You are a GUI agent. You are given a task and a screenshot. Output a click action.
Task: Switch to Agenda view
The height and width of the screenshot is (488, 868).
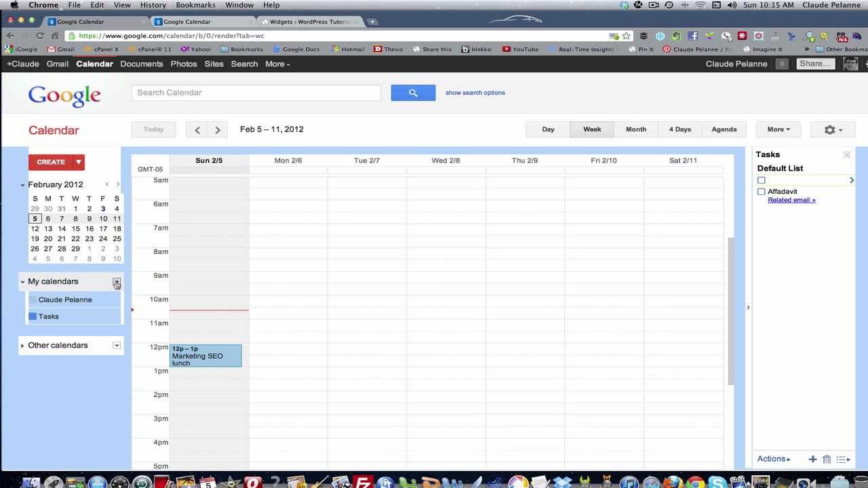(x=724, y=129)
